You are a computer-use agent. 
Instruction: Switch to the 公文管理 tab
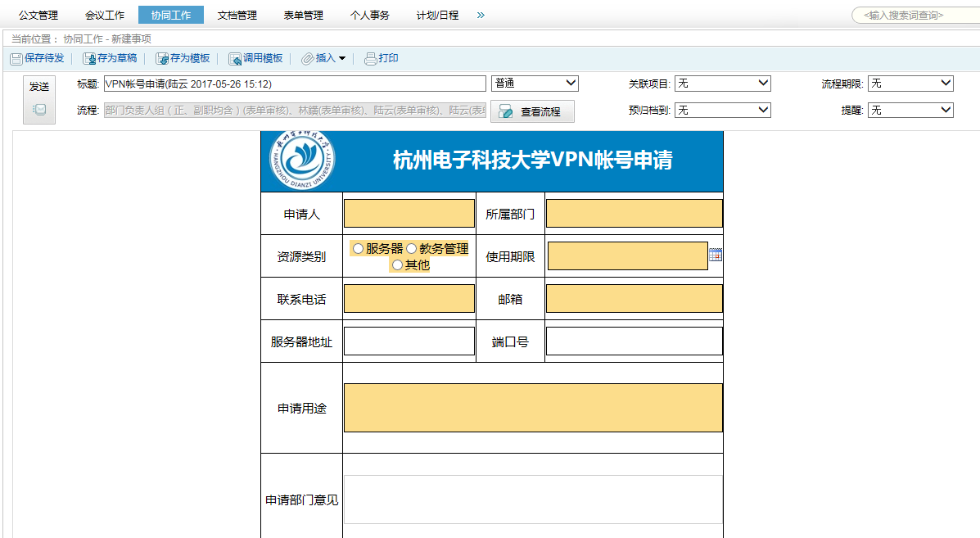tap(38, 15)
